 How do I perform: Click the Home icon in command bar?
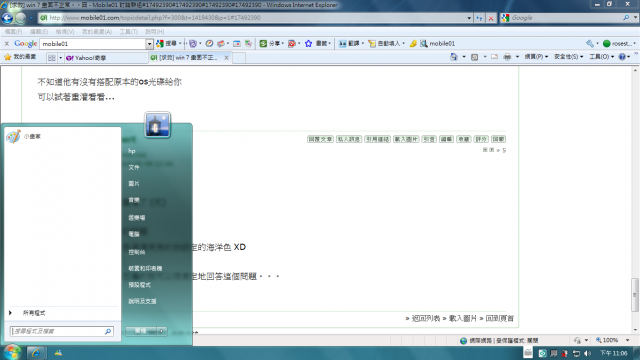(x=453, y=57)
